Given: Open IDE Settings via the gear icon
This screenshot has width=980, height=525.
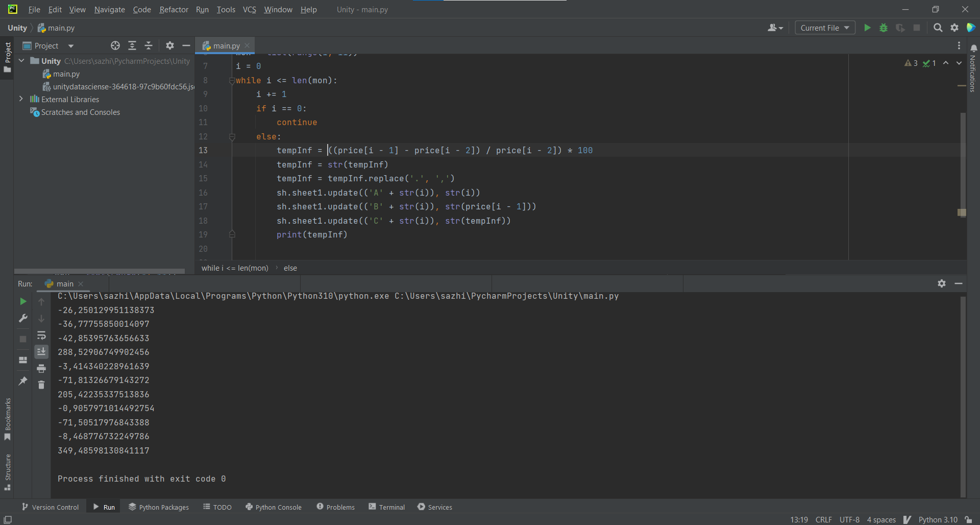Looking at the screenshot, I should [955, 28].
